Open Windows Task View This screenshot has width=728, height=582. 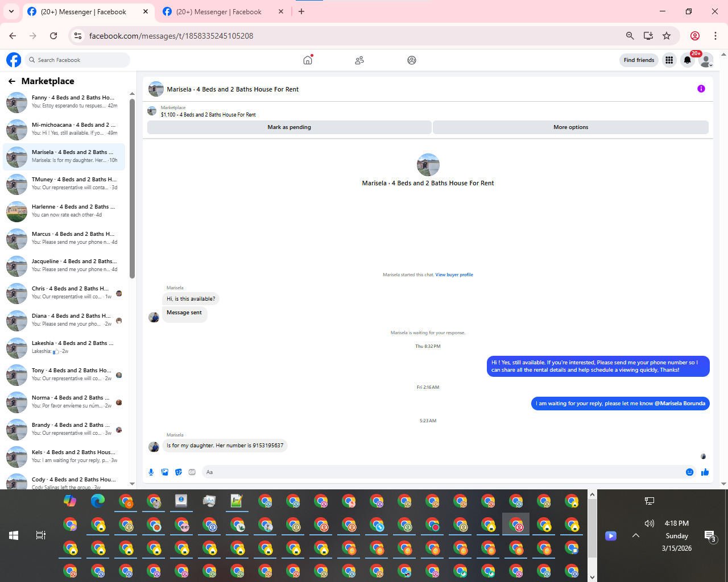41,535
